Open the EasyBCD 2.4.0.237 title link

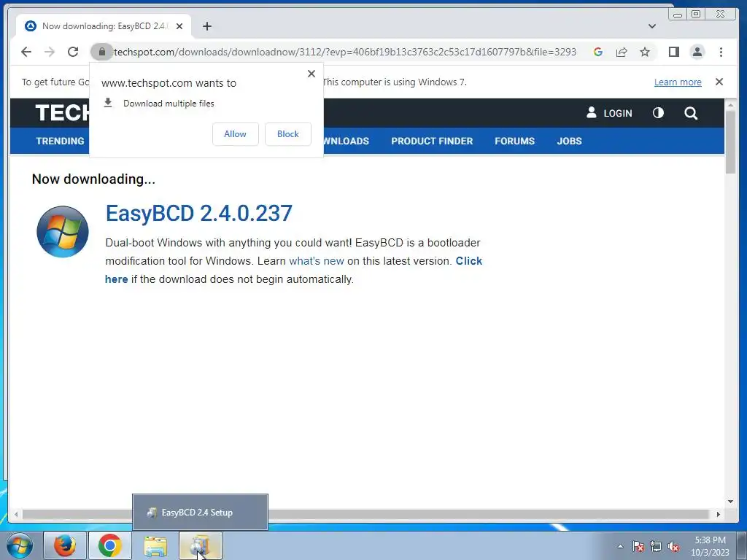tap(198, 214)
